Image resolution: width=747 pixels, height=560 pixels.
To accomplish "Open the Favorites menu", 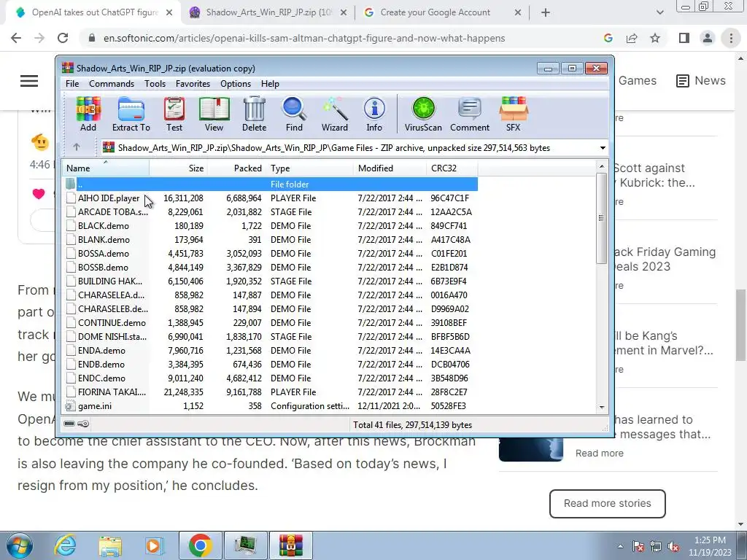I will click(x=193, y=84).
